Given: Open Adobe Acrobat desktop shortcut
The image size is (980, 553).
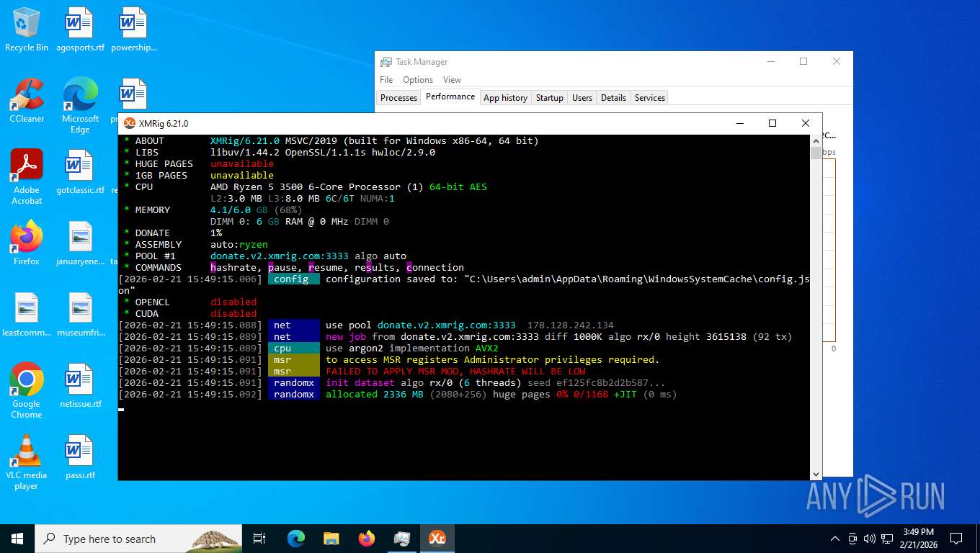Looking at the screenshot, I should pos(27,177).
